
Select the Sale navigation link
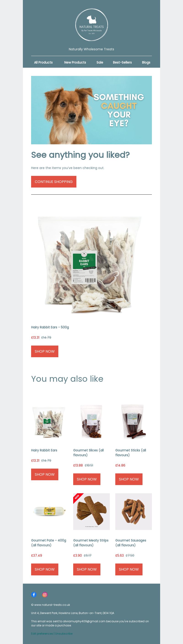(x=100, y=62)
